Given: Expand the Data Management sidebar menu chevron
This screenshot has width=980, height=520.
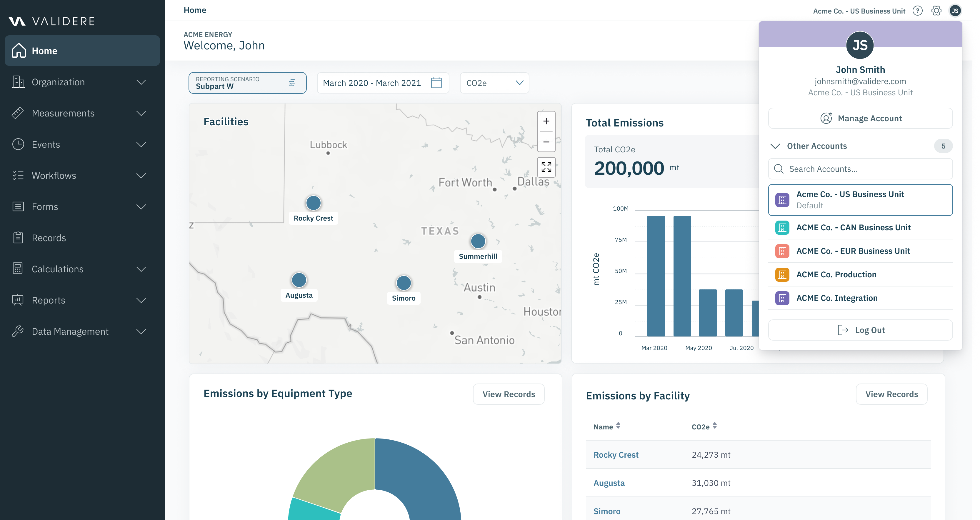Looking at the screenshot, I should (x=141, y=332).
